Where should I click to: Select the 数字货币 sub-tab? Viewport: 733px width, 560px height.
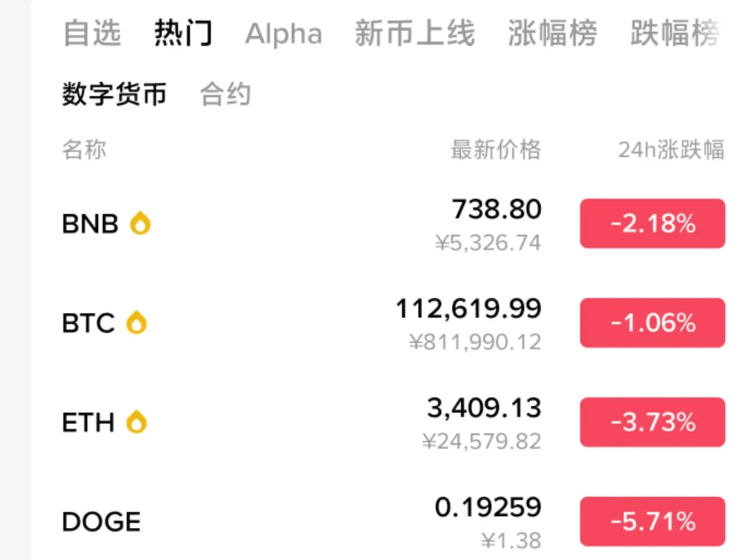(114, 94)
